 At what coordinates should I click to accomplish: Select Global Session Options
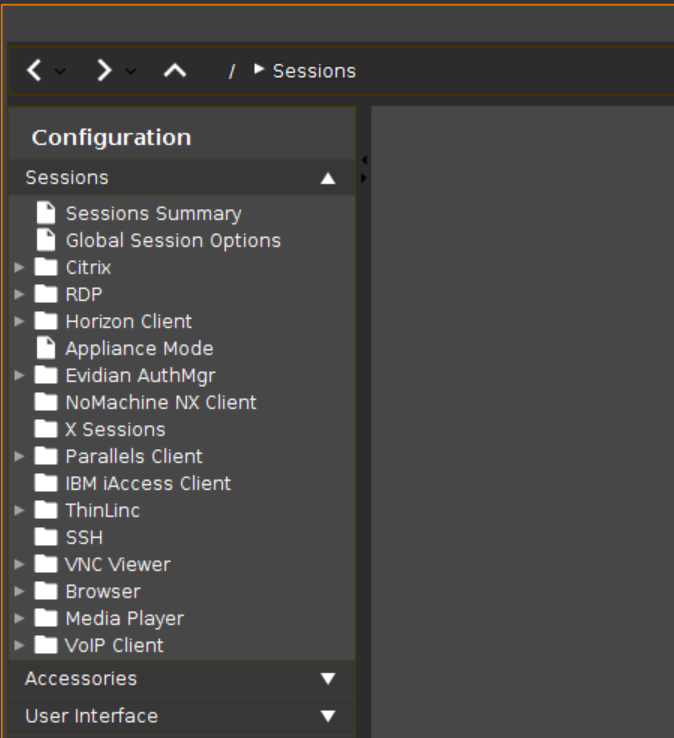pyautogui.click(x=173, y=241)
